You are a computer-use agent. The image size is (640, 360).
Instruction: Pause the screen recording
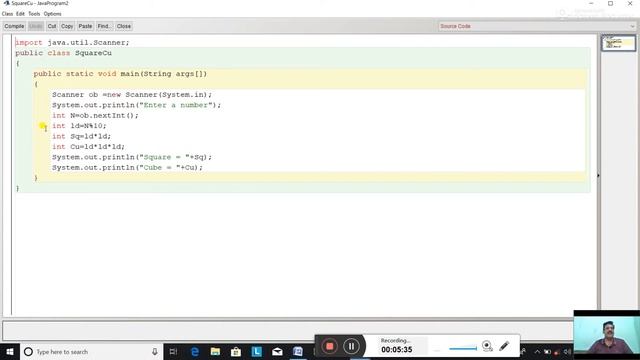351,347
